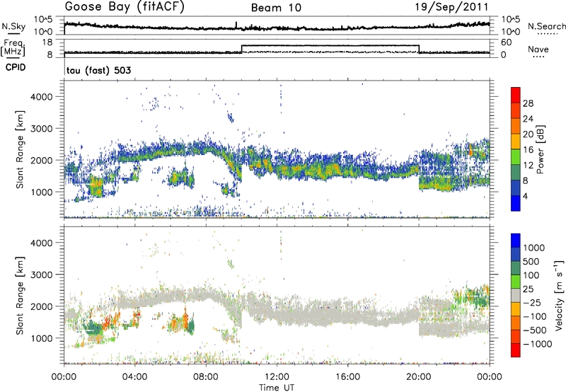Screen dimensions: 566x392
Task: Click the 'Time UT' axis title
Action: pos(277,388)
